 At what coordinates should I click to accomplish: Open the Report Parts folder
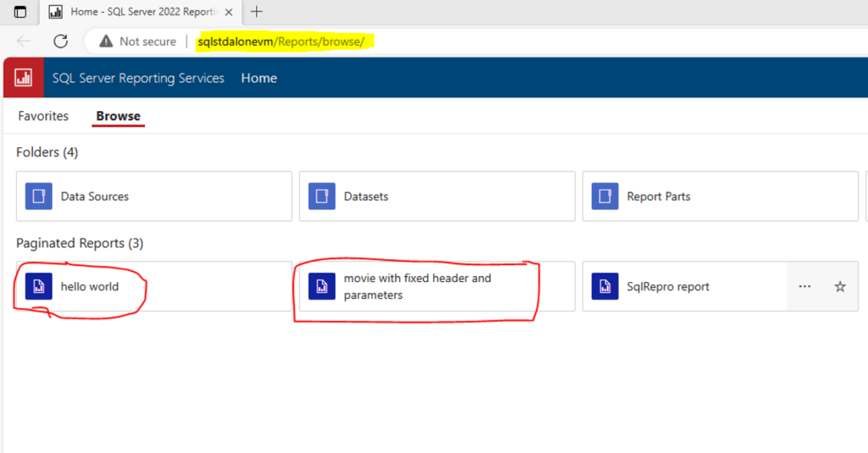click(721, 196)
